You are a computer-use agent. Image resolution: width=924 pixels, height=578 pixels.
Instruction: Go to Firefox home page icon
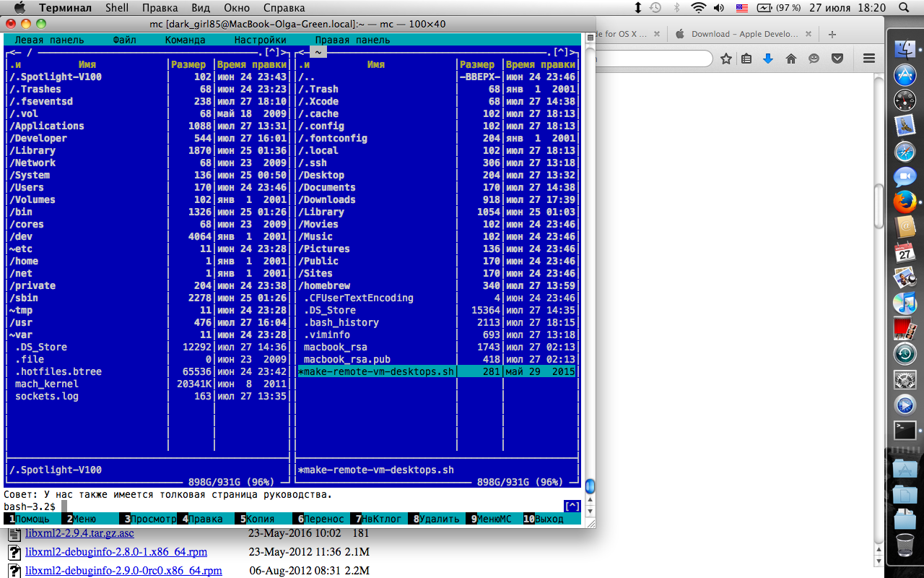click(791, 59)
